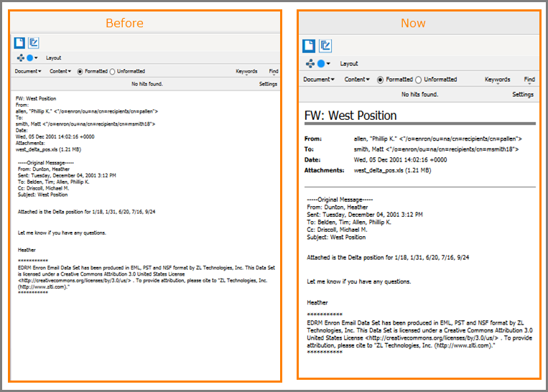
Task: Click the edit document icon in Now panel
Action: coord(325,46)
